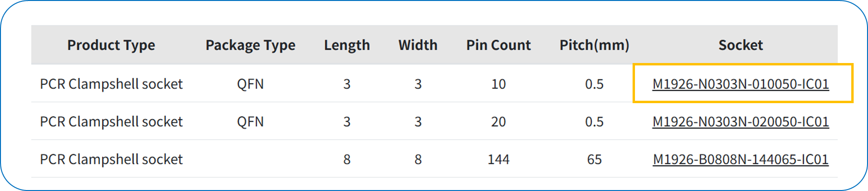
Task: Click the QFN cell in the first row
Action: [250, 84]
